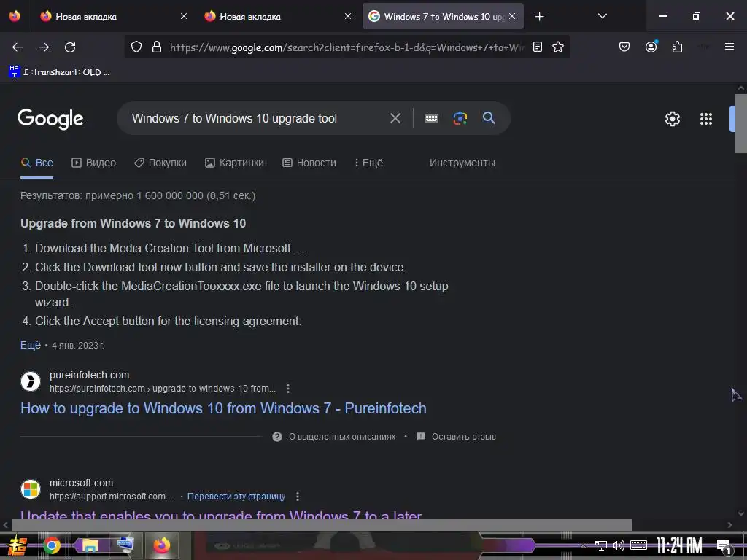This screenshot has width=747, height=560.
Task: Open network status in system tray
Action: (601, 545)
